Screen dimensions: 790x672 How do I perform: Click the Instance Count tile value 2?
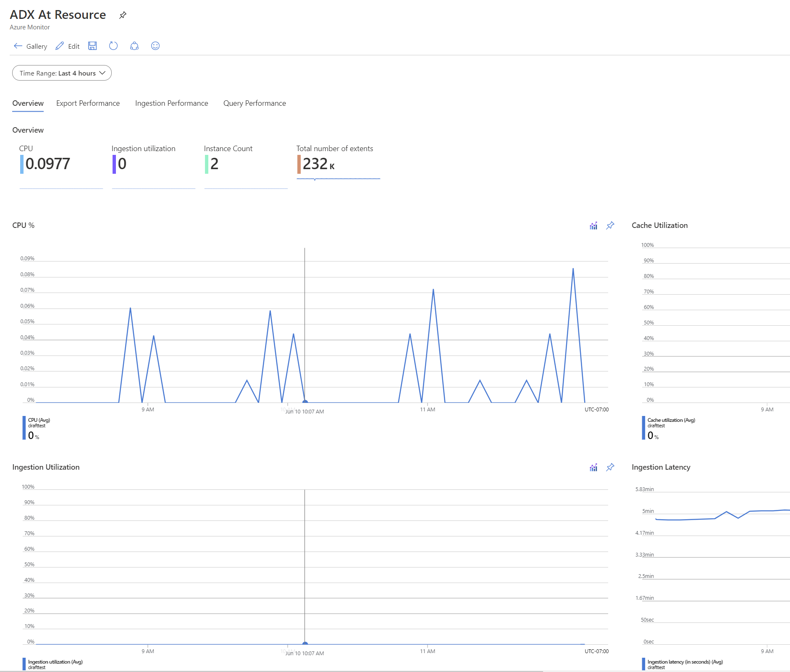coord(215,164)
